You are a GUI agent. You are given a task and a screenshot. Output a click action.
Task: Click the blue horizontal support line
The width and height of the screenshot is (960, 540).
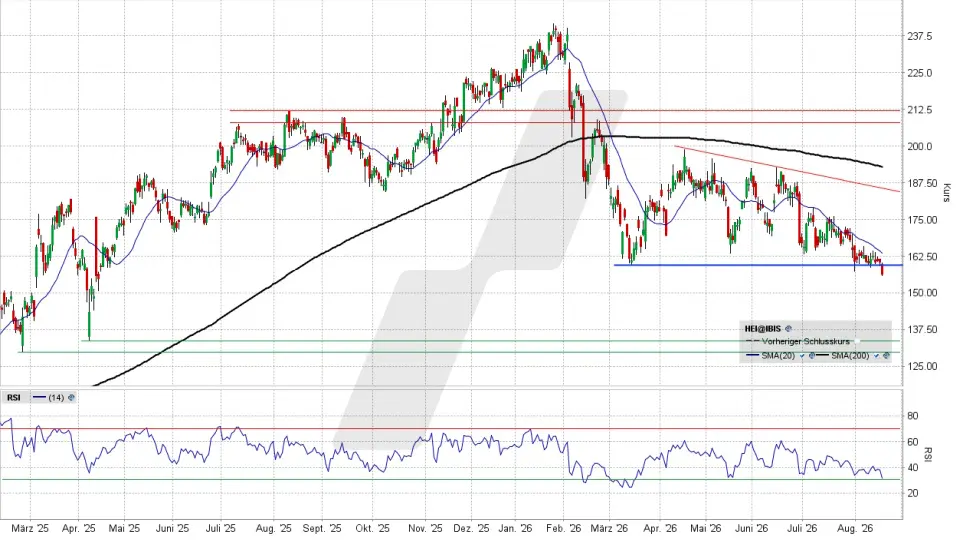point(758,265)
